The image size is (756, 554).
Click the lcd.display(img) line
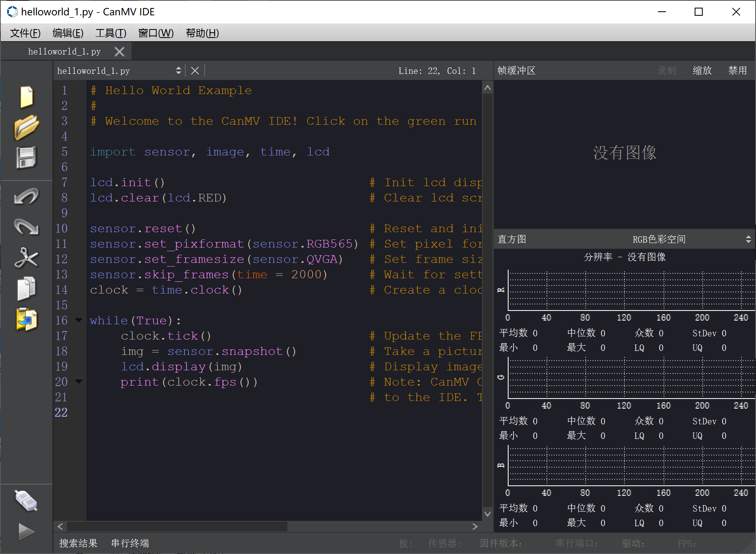[181, 367]
